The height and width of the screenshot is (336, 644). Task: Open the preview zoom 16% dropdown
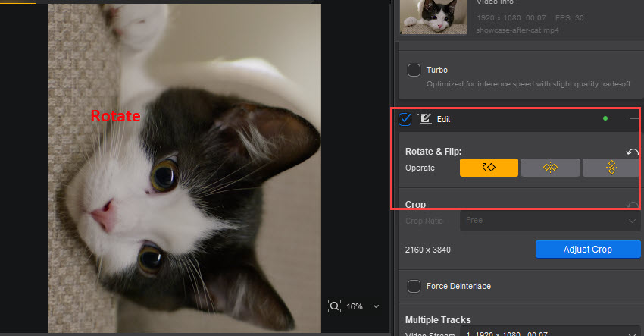[x=363, y=306]
